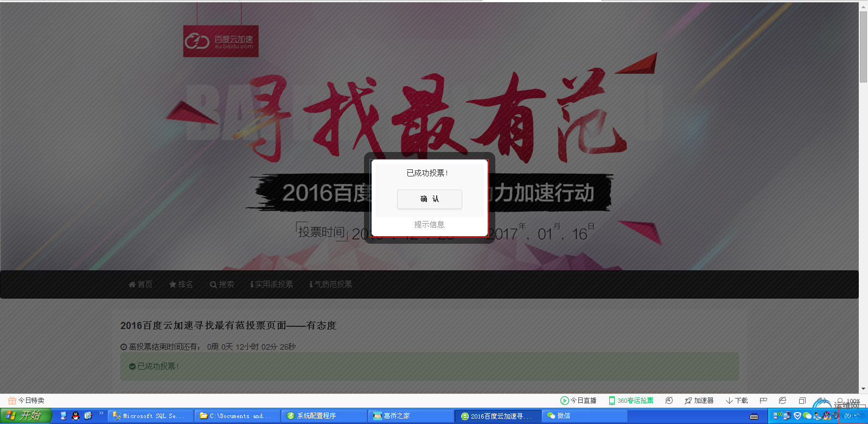Click the vertical scrollbar thumb

tap(863, 47)
